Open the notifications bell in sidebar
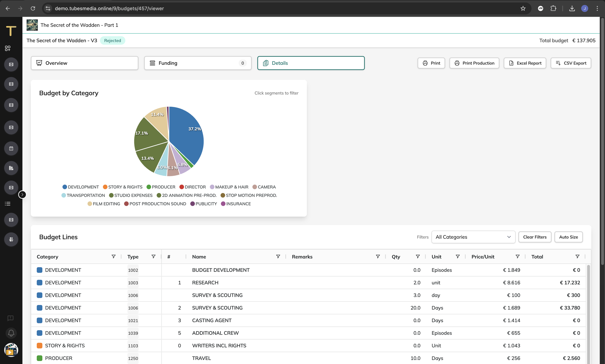 11,333
